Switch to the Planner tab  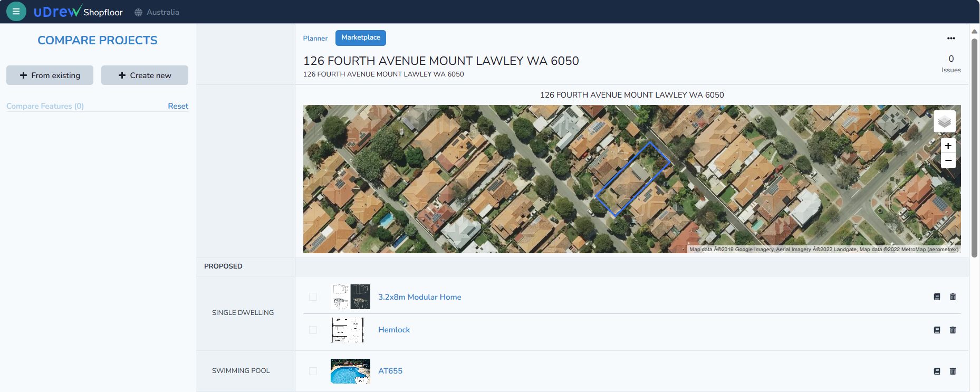coord(315,39)
